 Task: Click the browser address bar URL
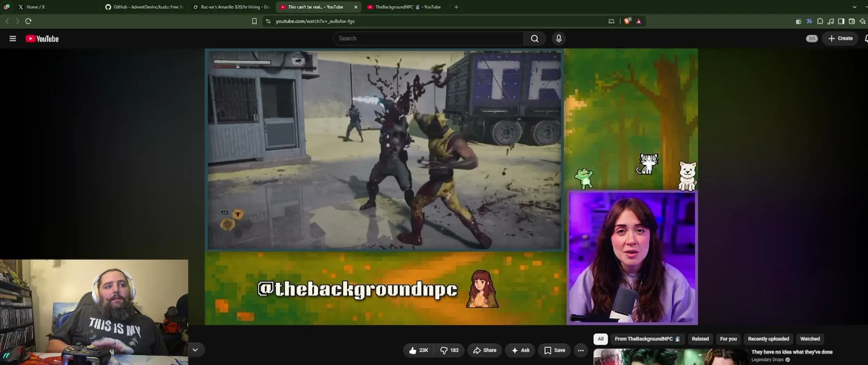(x=315, y=21)
